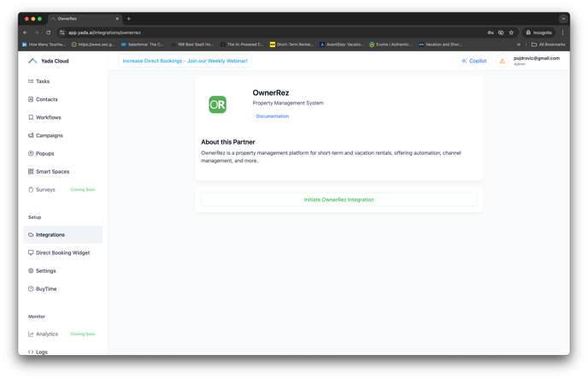Bookmark this page with star icon
The height and width of the screenshot is (379, 588).
[511, 33]
